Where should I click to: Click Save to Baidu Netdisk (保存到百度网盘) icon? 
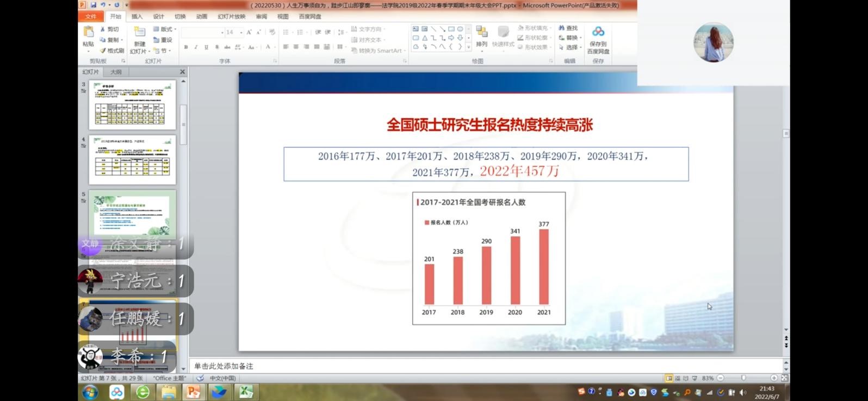click(598, 32)
